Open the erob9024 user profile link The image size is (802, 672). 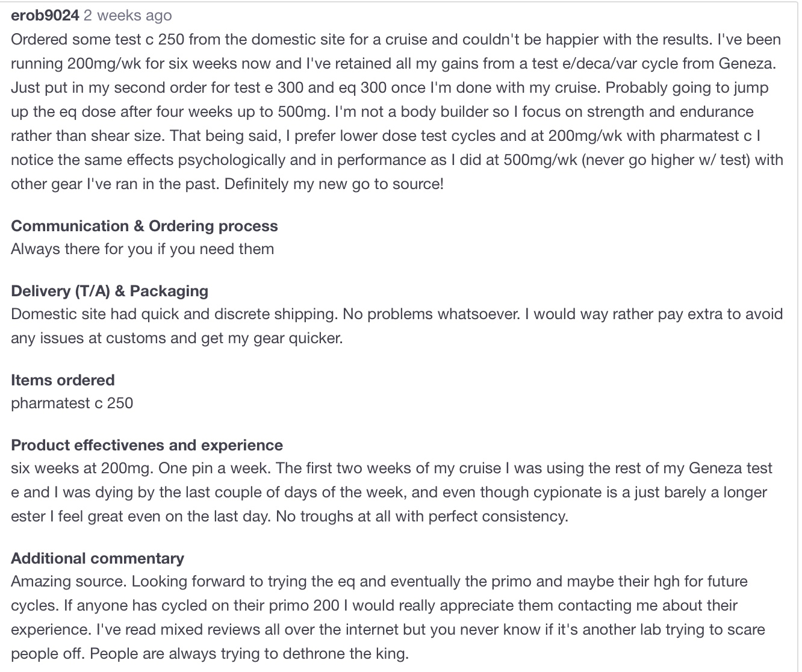click(45, 16)
